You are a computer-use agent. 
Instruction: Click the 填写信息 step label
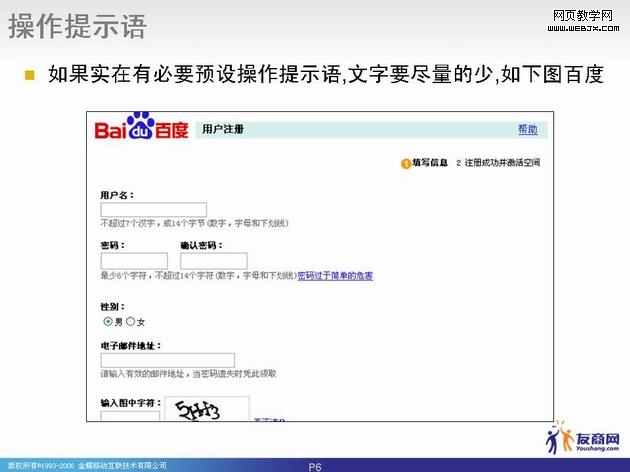coord(430,162)
